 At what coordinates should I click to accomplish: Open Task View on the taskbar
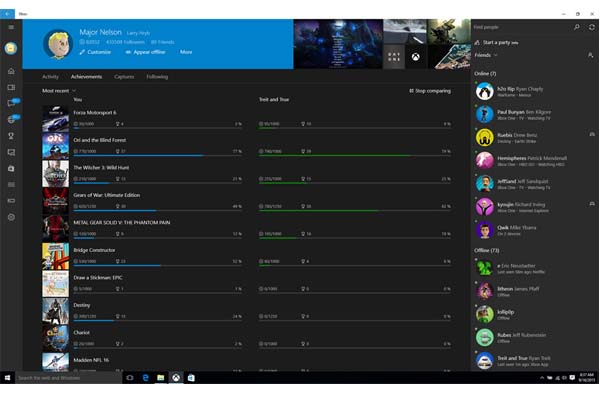(x=130, y=378)
